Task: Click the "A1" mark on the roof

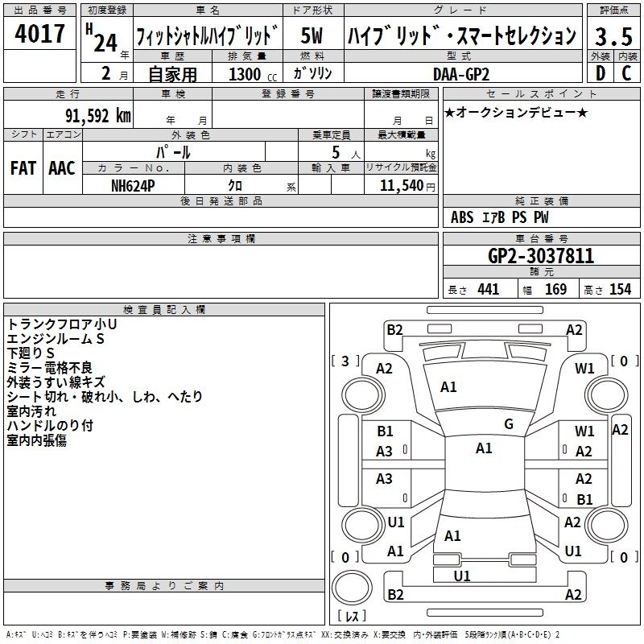Action: tap(484, 448)
